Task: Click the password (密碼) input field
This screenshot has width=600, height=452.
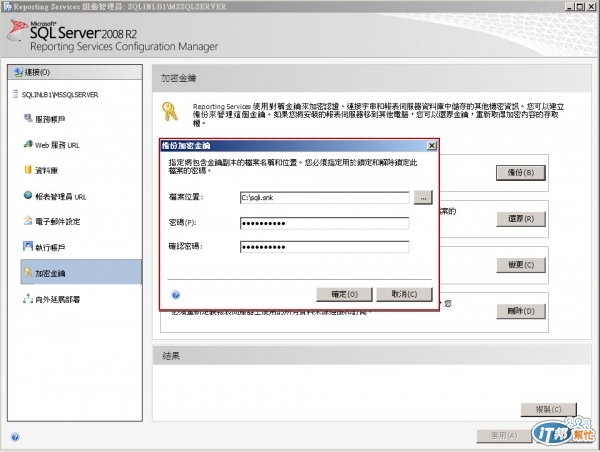Action: pos(324,223)
